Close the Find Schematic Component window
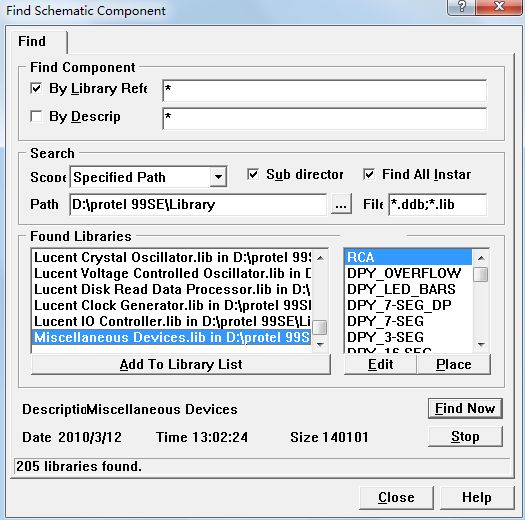Viewport: 525px width, 520px height. (x=500, y=7)
